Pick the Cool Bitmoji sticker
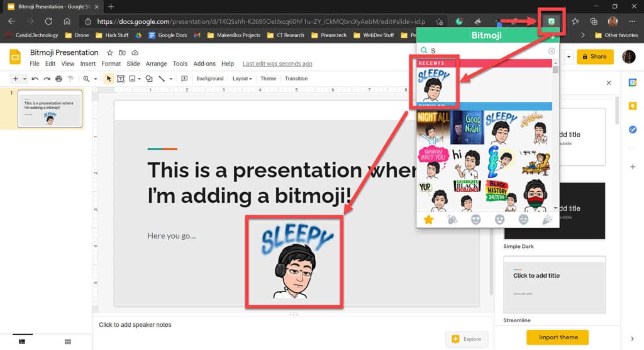This screenshot has width=644, height=350. pyautogui.click(x=501, y=162)
